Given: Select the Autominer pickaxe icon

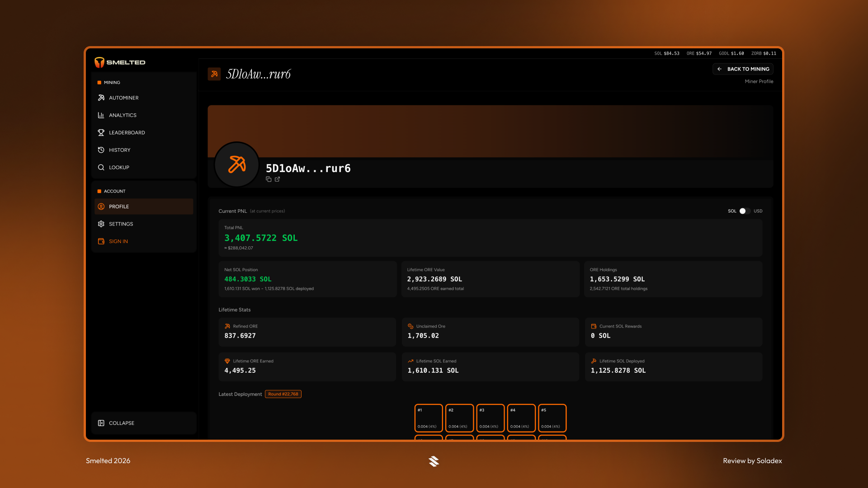Looking at the screenshot, I should [x=101, y=98].
